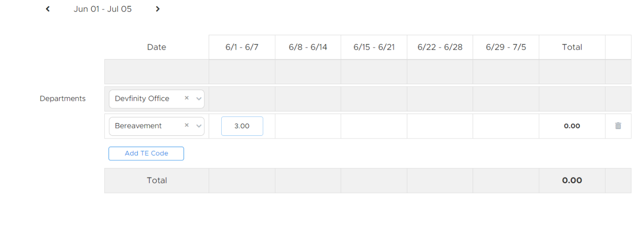Viewport: 644px width, 241px height.
Task: Click the Bereavement 6/22 - 6/28 cell
Action: [440, 126]
